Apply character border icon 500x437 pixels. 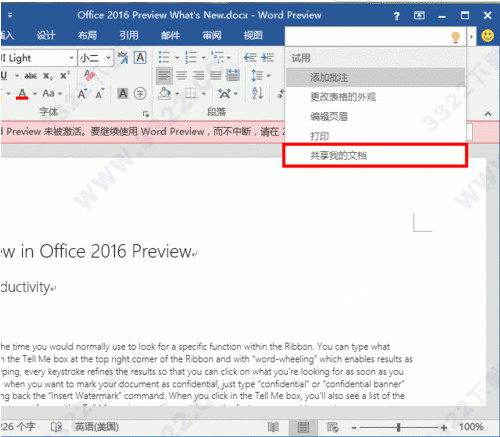[x=140, y=58]
